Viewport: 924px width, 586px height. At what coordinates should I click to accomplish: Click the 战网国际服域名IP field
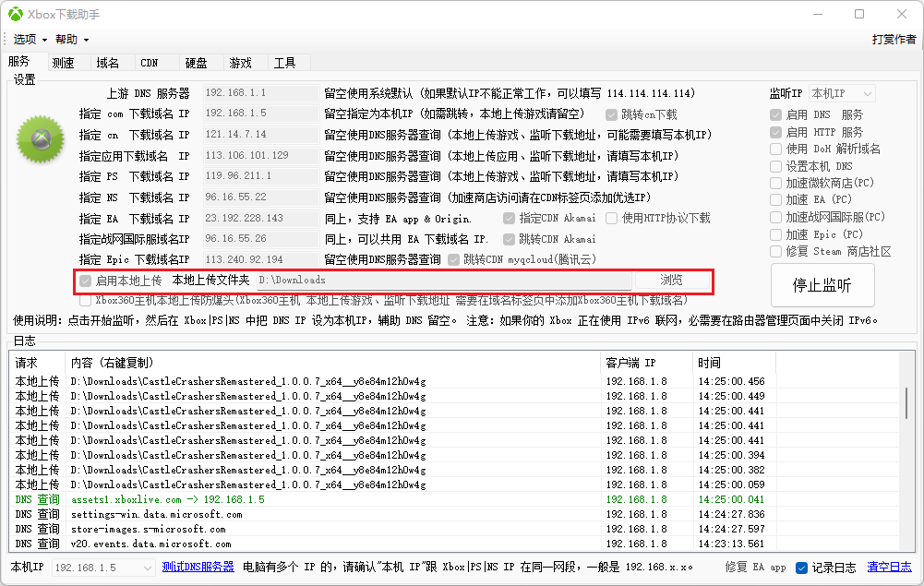point(261,238)
